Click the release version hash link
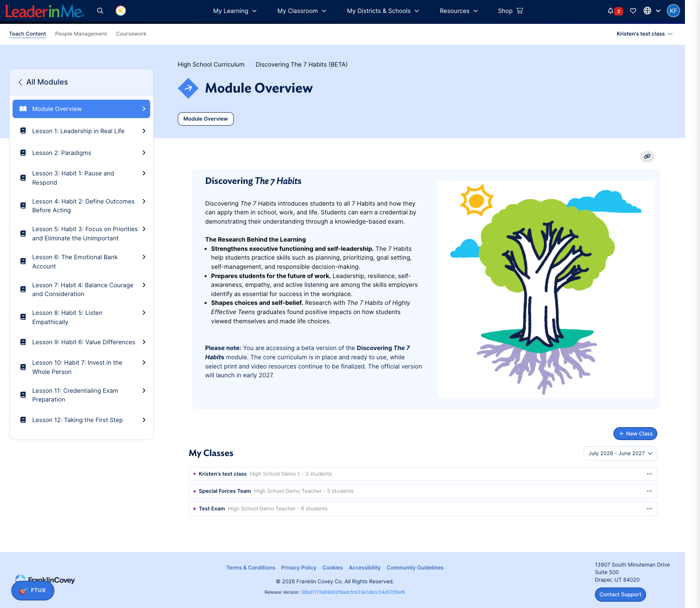 point(353,593)
